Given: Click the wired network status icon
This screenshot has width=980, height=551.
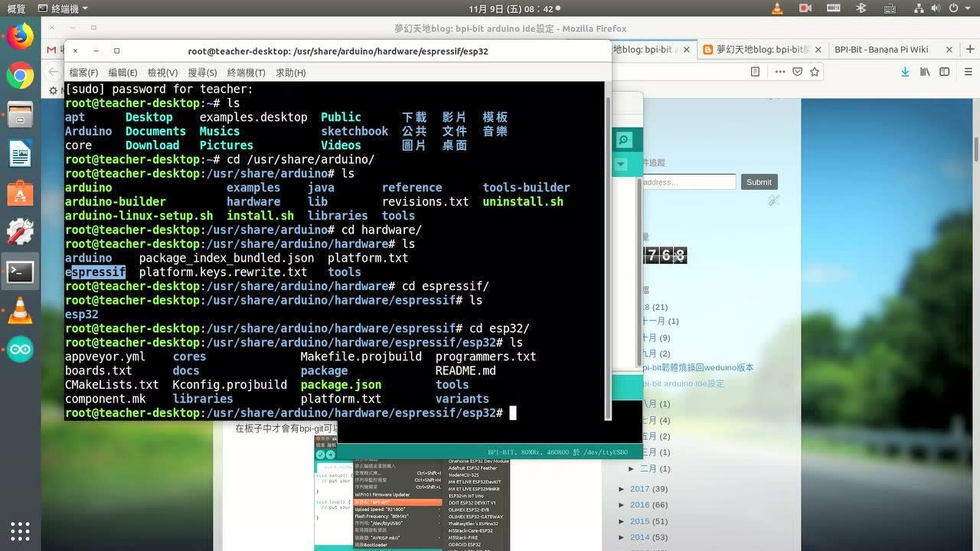Looking at the screenshot, I should pos(918,8).
